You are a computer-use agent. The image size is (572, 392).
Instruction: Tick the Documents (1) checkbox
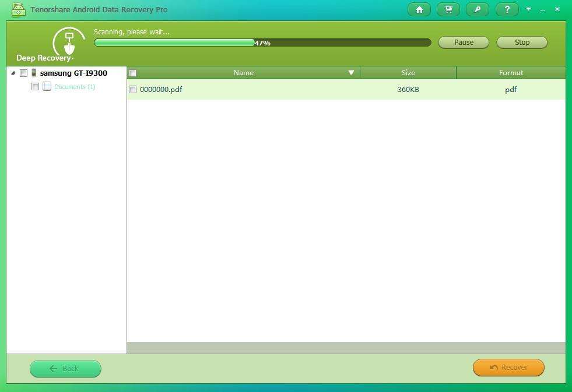click(x=36, y=86)
